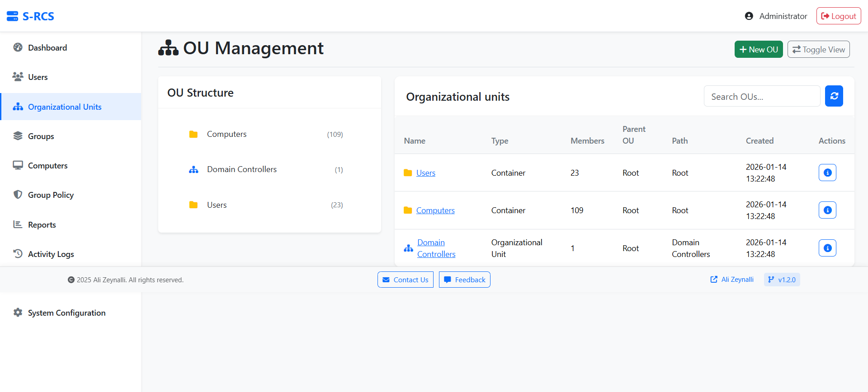
Task: Click the external link icon by Ali Zeynalli
Action: coord(714,280)
